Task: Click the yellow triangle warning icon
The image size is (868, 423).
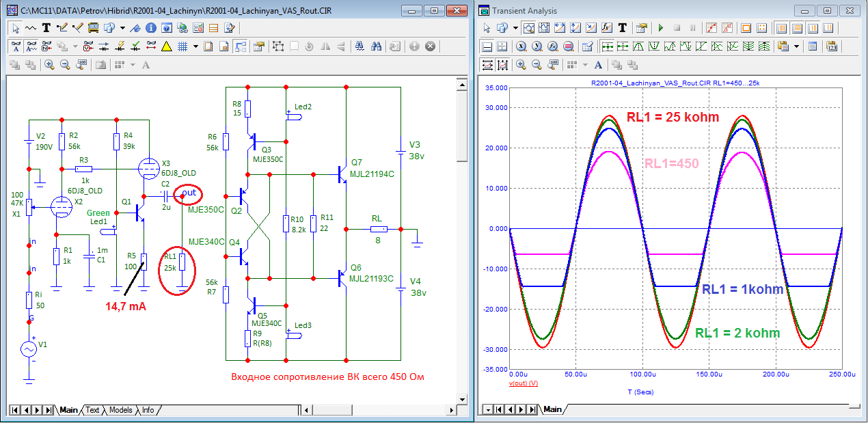Action: 166,46
